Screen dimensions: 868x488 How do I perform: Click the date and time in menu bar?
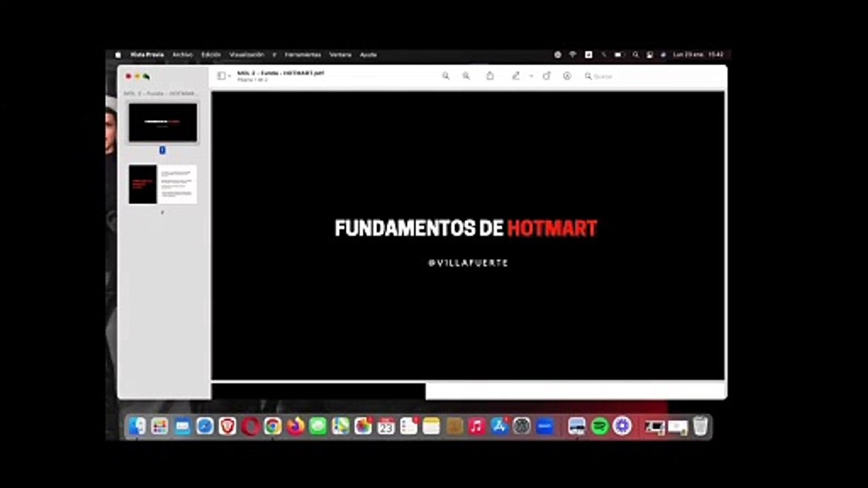coord(698,54)
